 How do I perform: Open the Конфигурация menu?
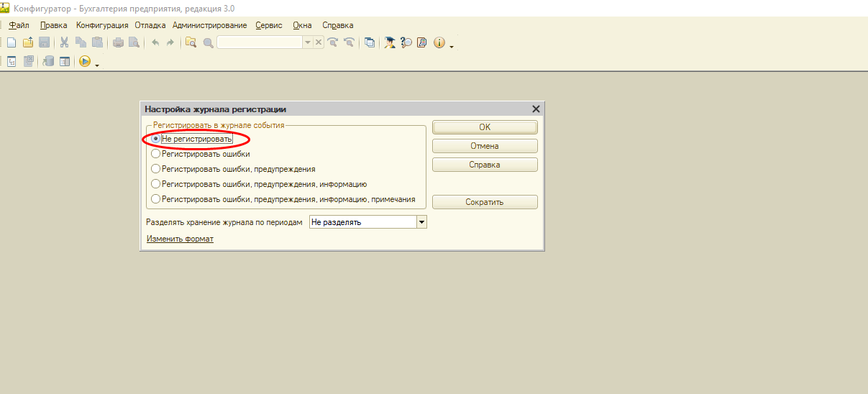tap(102, 25)
